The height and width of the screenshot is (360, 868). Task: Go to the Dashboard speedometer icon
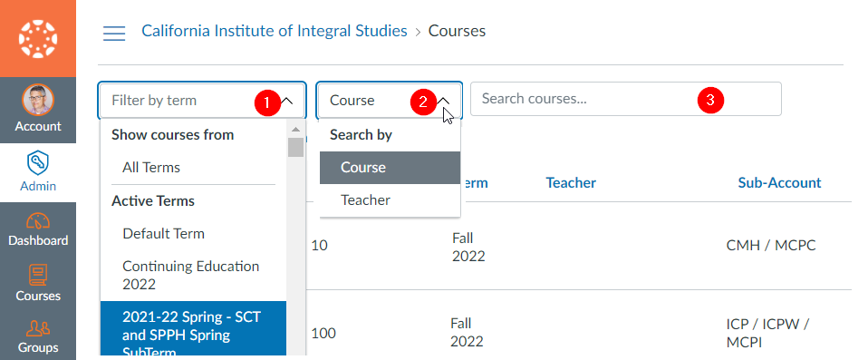pyautogui.click(x=38, y=220)
